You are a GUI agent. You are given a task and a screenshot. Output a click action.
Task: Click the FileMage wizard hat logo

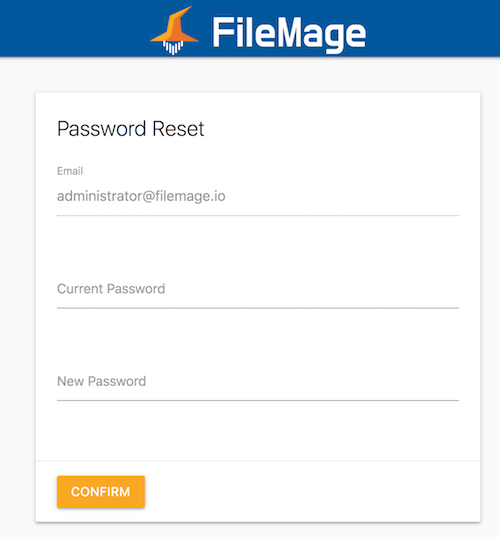(174, 30)
